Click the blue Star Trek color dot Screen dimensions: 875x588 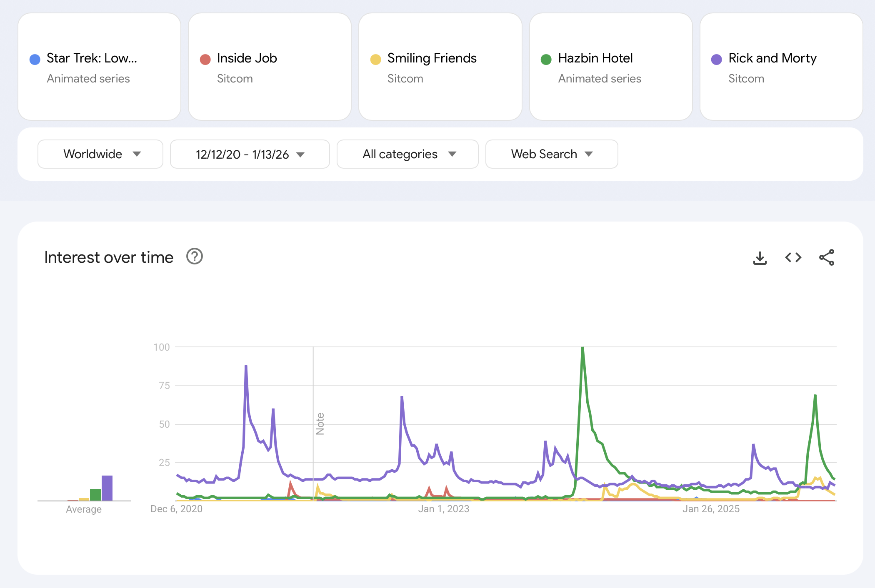(x=35, y=60)
